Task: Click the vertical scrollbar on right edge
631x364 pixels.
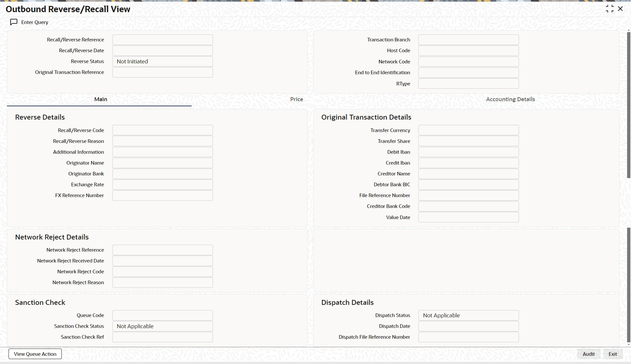Action: [629, 105]
